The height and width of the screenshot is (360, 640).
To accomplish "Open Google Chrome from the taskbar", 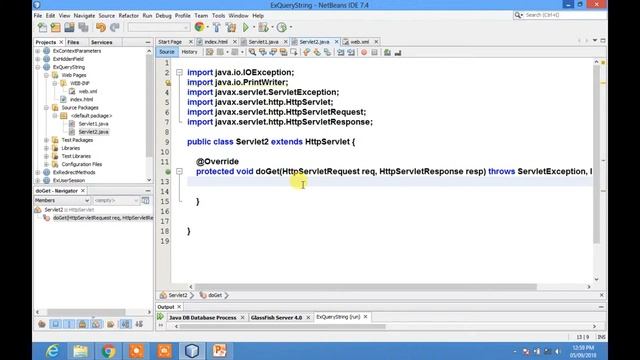I will tap(108, 351).
